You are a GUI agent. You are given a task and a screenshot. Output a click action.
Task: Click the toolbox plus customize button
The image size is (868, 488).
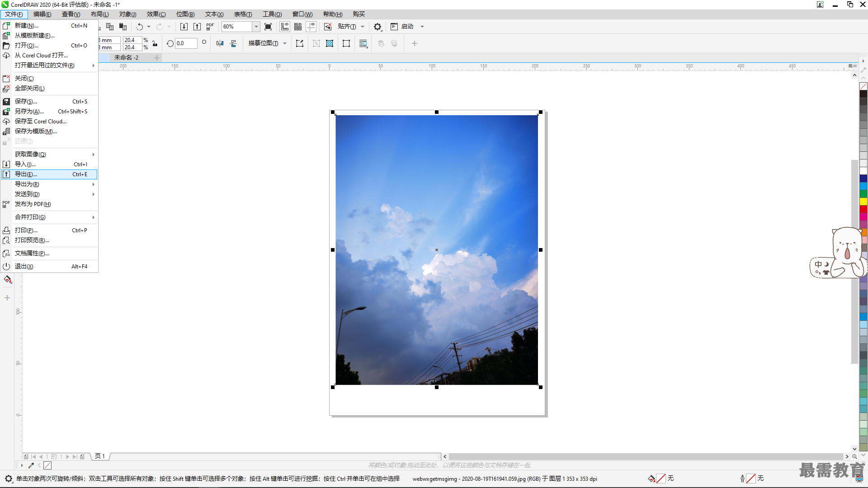[x=7, y=298]
